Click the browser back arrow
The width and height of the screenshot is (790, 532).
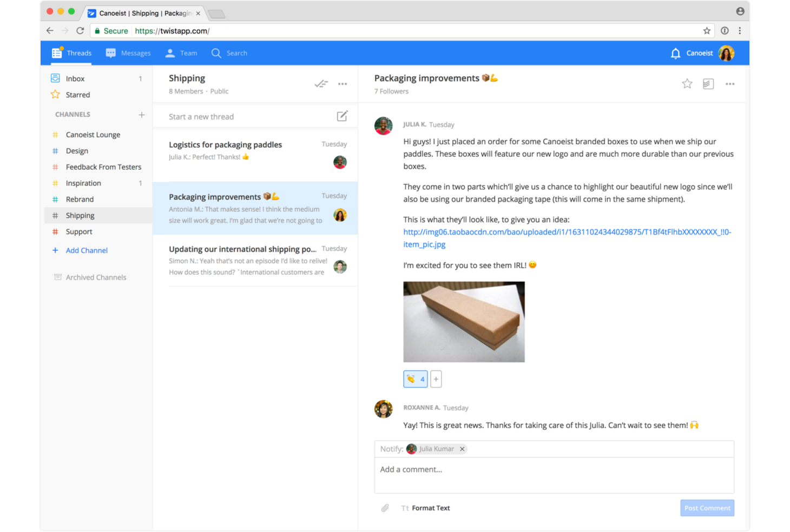[x=50, y=31]
